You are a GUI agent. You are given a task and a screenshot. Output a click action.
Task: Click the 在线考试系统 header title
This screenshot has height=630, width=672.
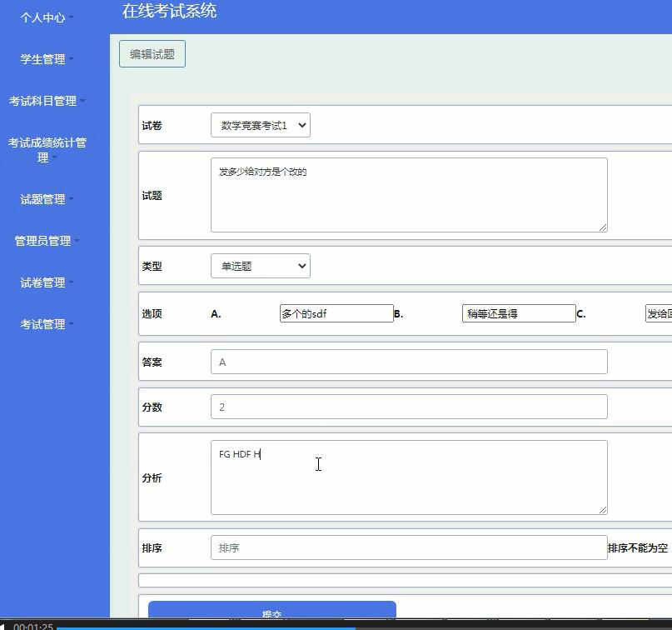click(168, 11)
